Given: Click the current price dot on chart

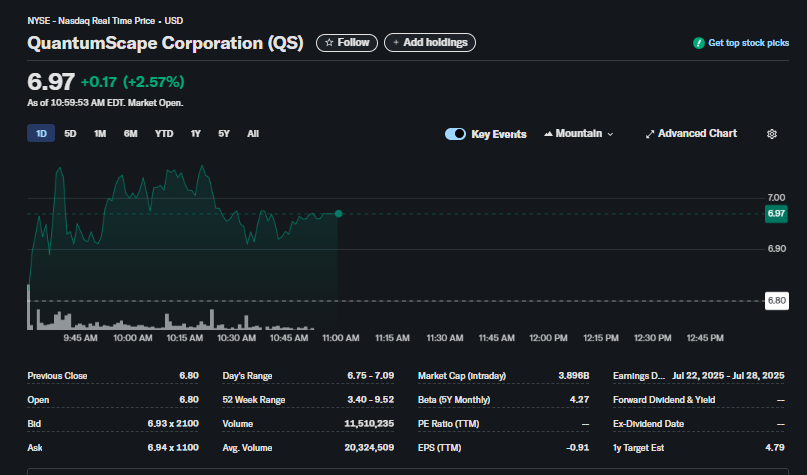Looking at the screenshot, I should (x=338, y=214).
